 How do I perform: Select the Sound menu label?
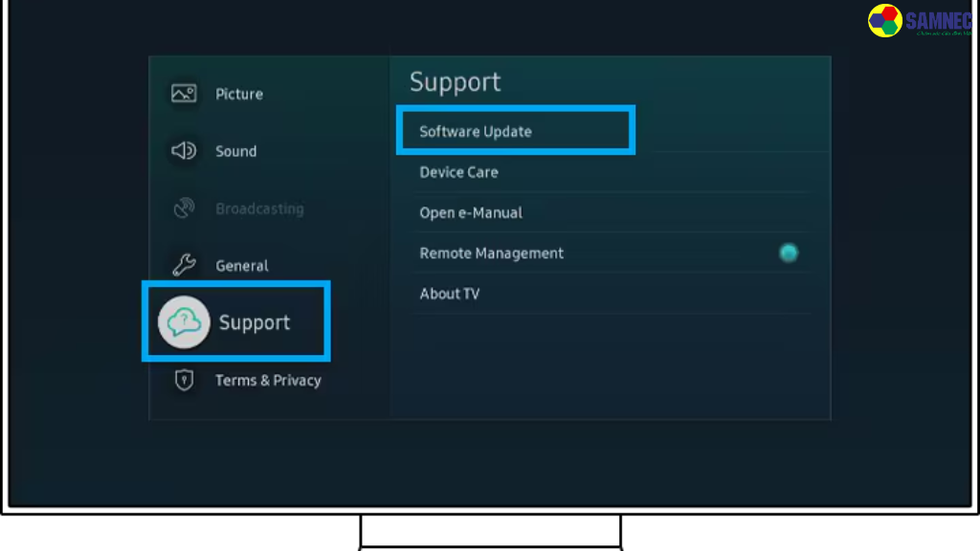tap(235, 151)
